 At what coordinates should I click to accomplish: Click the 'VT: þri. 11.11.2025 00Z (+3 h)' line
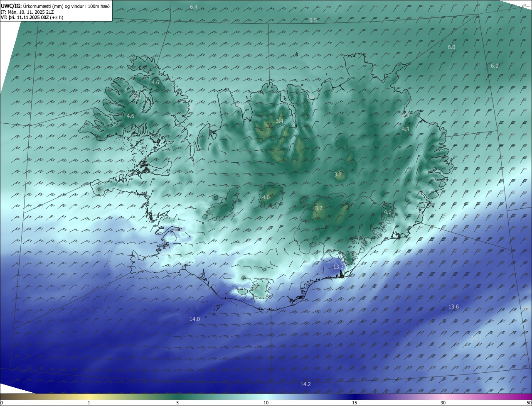tap(32, 18)
